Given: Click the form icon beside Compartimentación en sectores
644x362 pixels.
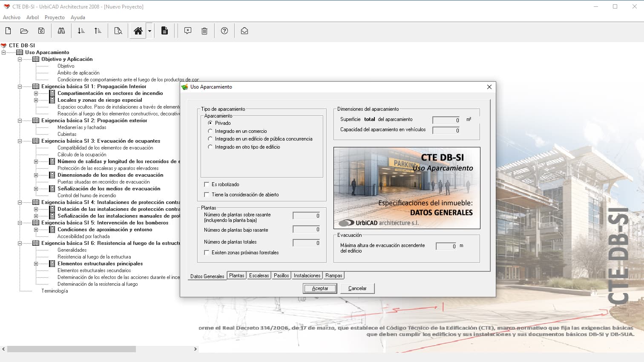Looking at the screenshot, I should tap(52, 93).
